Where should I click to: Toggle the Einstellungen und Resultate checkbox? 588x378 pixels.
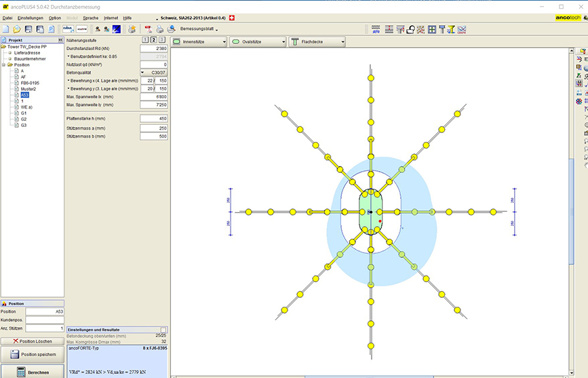point(163,329)
